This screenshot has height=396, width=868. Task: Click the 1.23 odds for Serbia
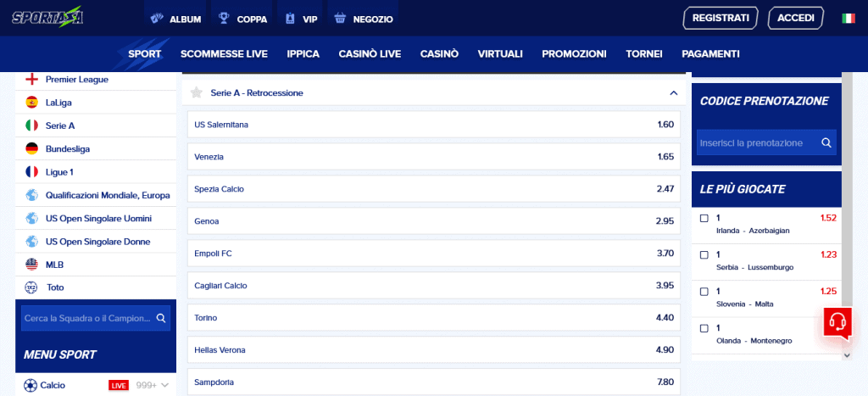[x=828, y=254]
